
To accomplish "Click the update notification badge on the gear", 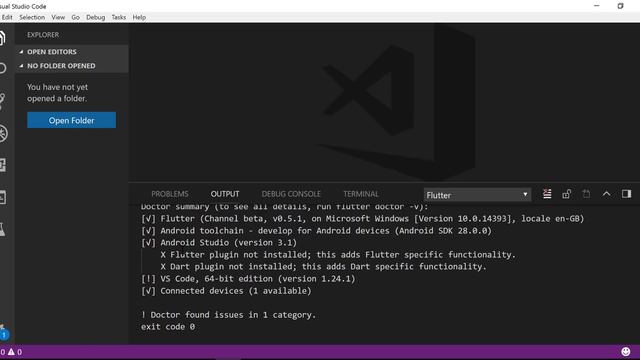I will click(4, 335).
